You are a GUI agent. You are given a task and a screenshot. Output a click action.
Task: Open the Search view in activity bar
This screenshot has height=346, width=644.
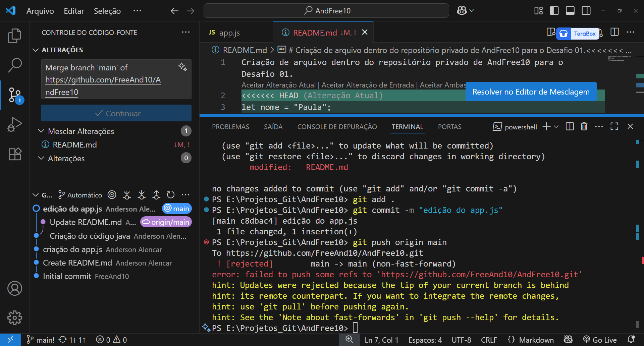[14, 65]
